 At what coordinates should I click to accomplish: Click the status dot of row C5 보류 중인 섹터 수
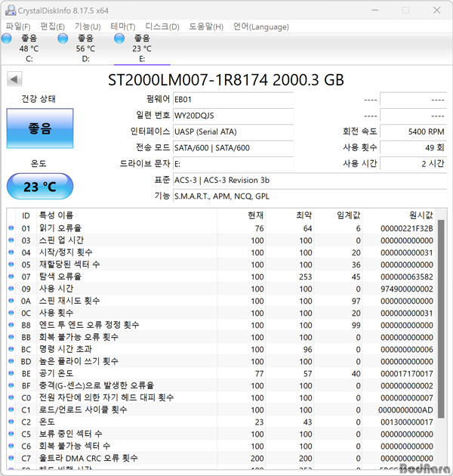tap(11, 434)
